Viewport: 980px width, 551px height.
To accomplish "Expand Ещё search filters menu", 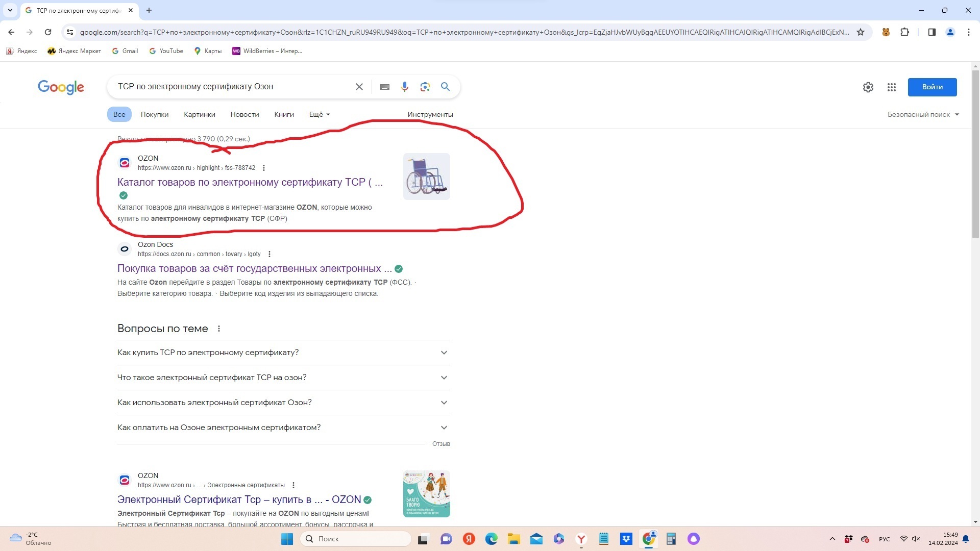I will pyautogui.click(x=319, y=114).
